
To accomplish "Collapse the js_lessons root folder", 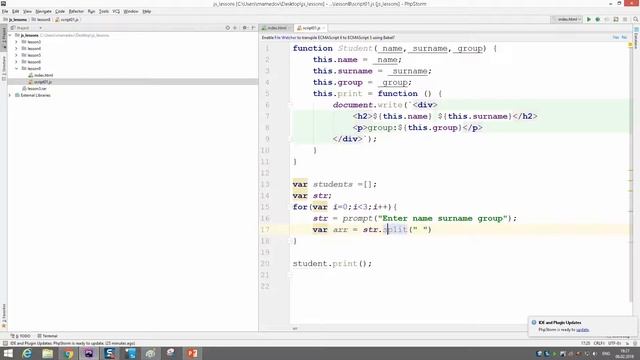I will (x=10, y=36).
